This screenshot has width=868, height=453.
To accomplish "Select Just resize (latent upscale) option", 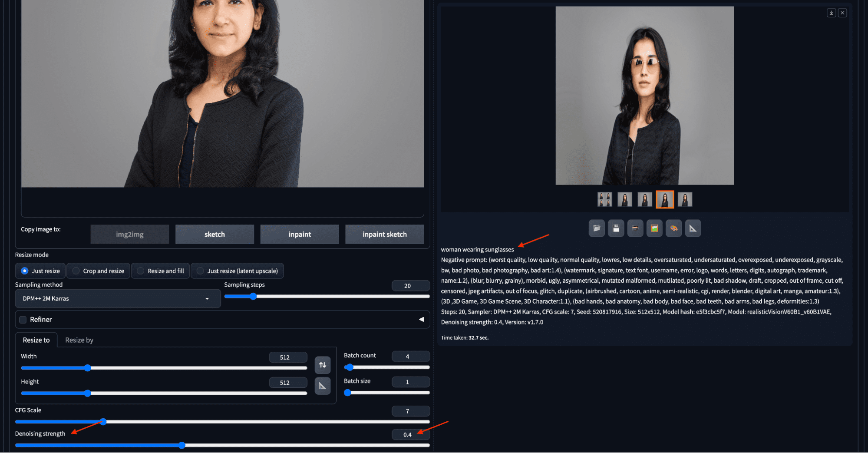I will pos(238,271).
